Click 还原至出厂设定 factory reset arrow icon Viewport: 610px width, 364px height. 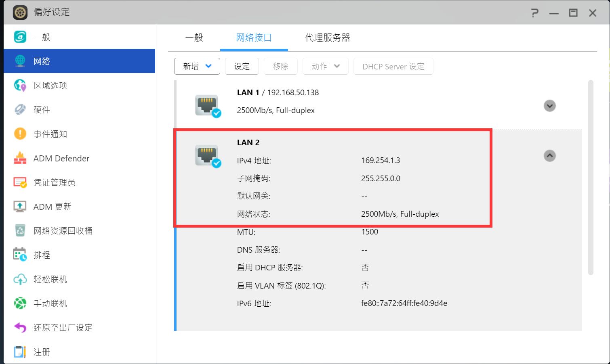tap(20, 327)
